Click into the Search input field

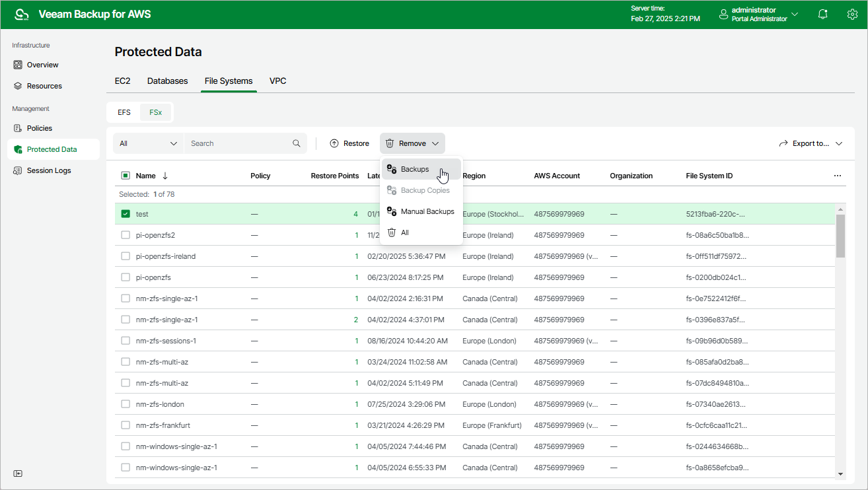tap(238, 143)
